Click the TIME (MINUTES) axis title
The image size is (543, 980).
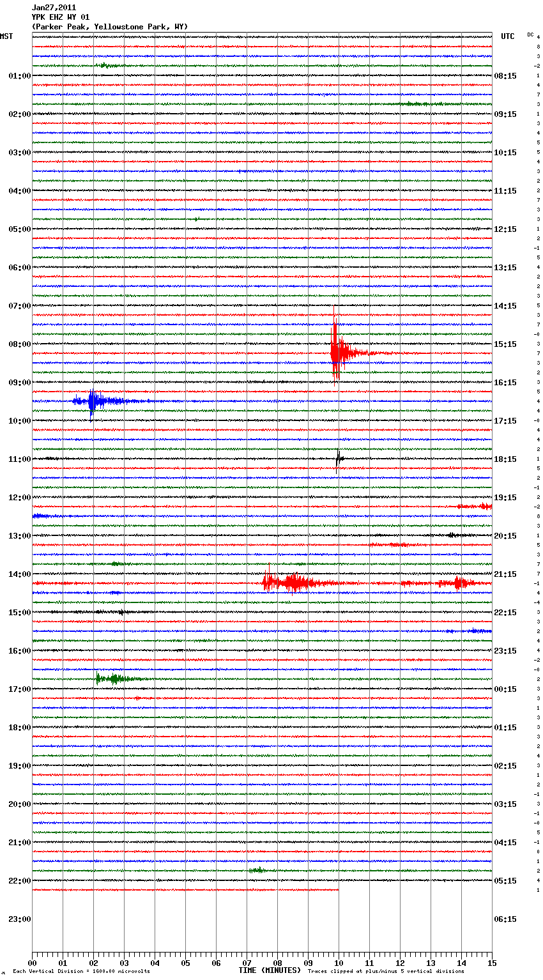tap(270, 970)
